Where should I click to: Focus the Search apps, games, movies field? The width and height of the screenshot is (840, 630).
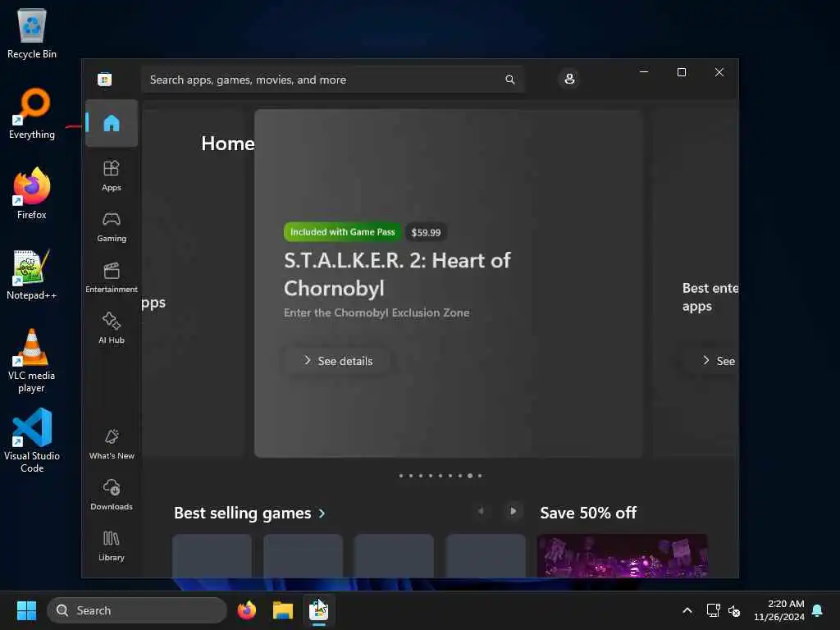point(332,80)
